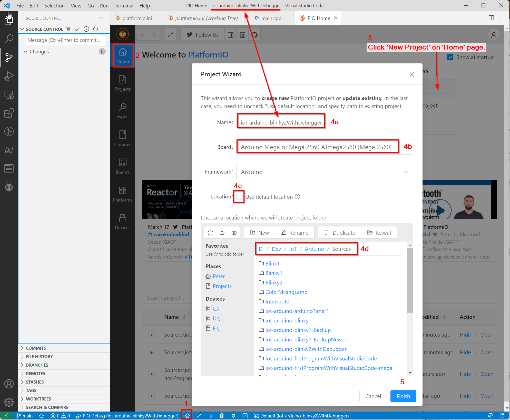Click PlatformIO Clean trash icon in status bar
510x420 pixels.
(222, 416)
